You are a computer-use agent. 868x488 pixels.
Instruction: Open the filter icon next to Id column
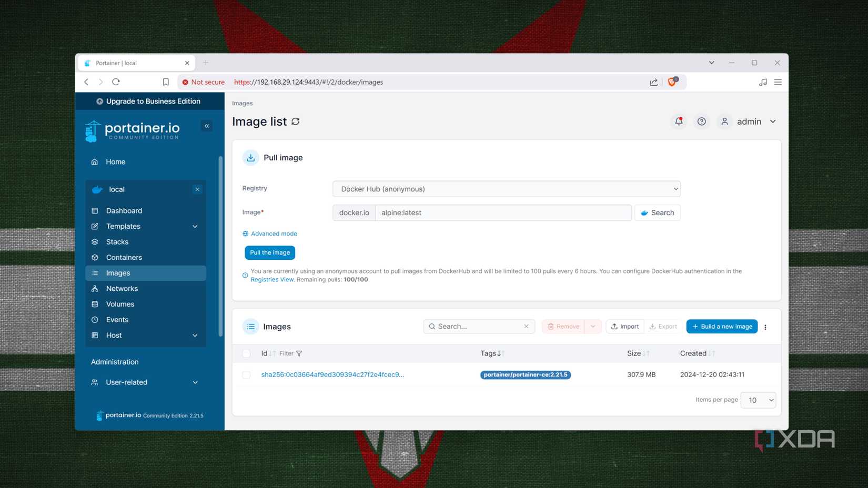coord(299,353)
